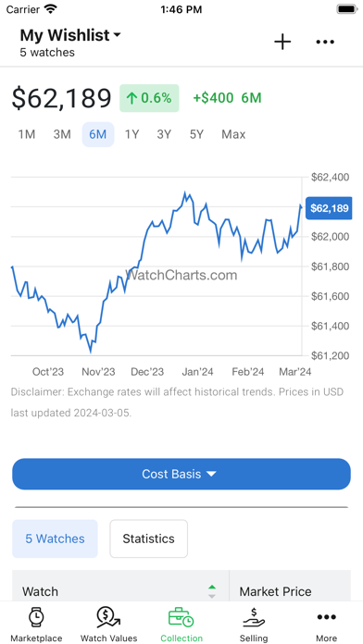
Task: Tap the plus icon to add a watch
Action: click(x=282, y=43)
